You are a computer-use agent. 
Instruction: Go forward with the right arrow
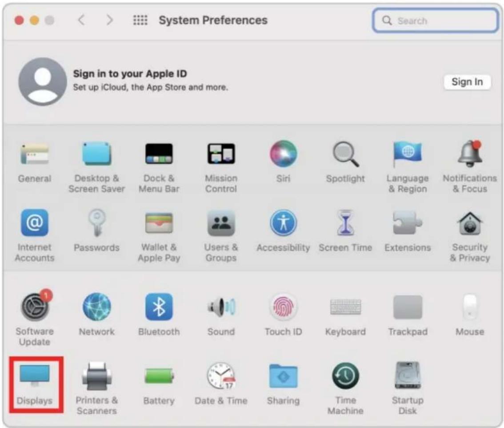click(x=110, y=20)
